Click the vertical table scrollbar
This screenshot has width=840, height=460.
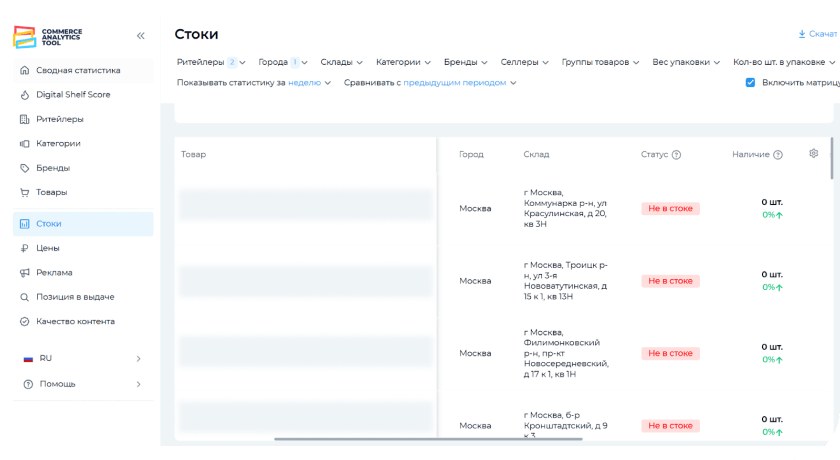point(831,158)
